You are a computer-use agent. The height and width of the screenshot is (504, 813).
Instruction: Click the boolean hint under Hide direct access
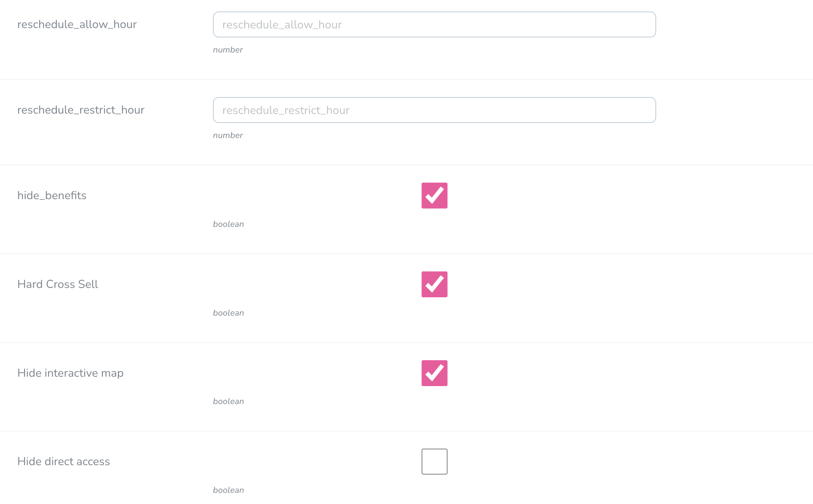(x=228, y=490)
